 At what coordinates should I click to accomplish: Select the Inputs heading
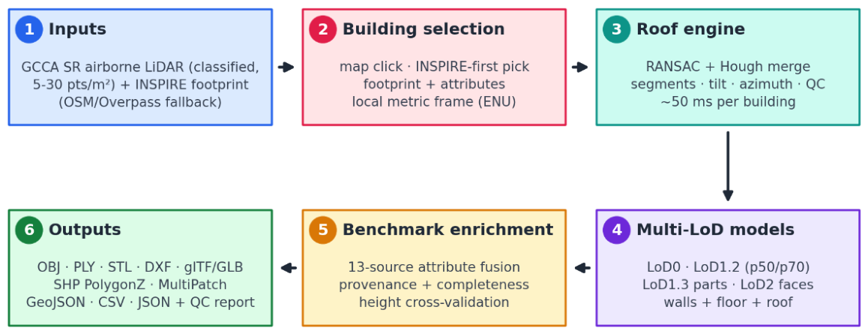click(77, 29)
